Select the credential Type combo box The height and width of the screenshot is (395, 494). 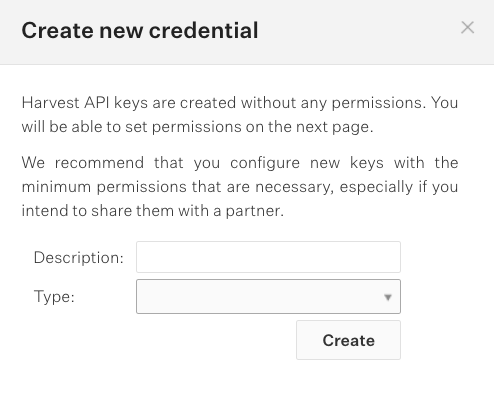click(268, 296)
